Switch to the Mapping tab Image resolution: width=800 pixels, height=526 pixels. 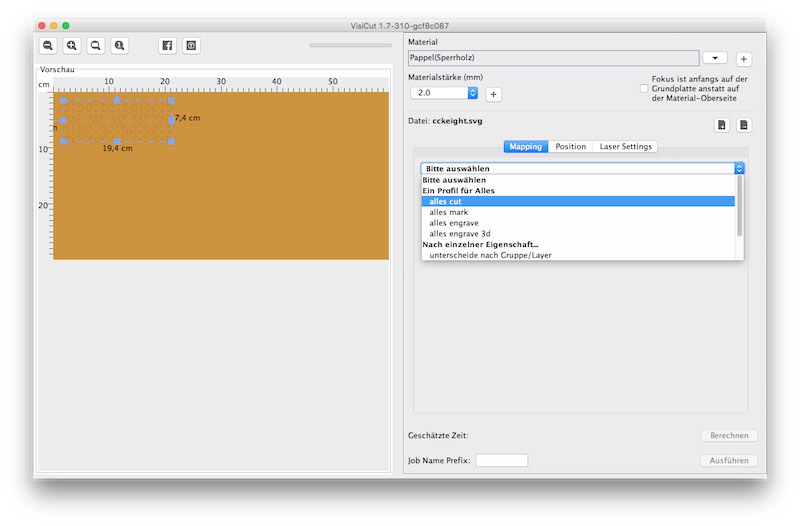[526, 146]
